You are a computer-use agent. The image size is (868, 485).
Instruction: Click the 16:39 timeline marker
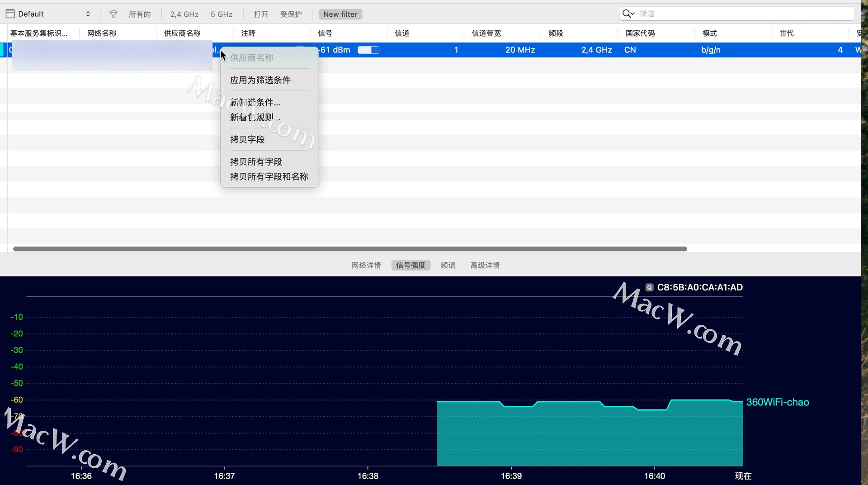pos(511,476)
